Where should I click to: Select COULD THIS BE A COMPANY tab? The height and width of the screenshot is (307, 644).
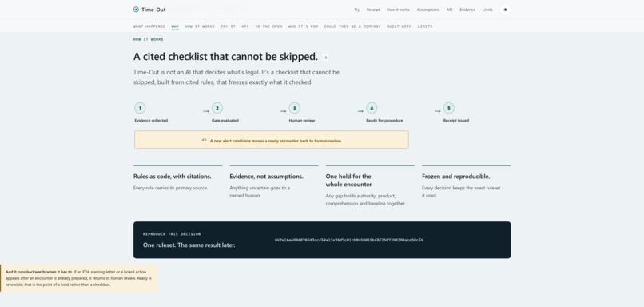(x=352, y=26)
